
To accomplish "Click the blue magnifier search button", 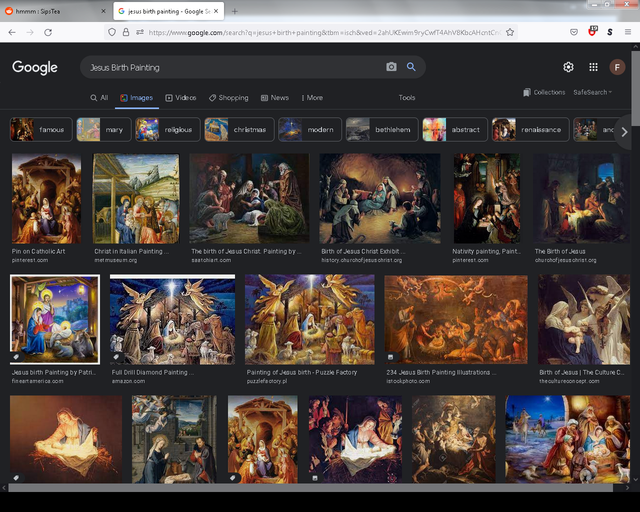I will coord(411,67).
